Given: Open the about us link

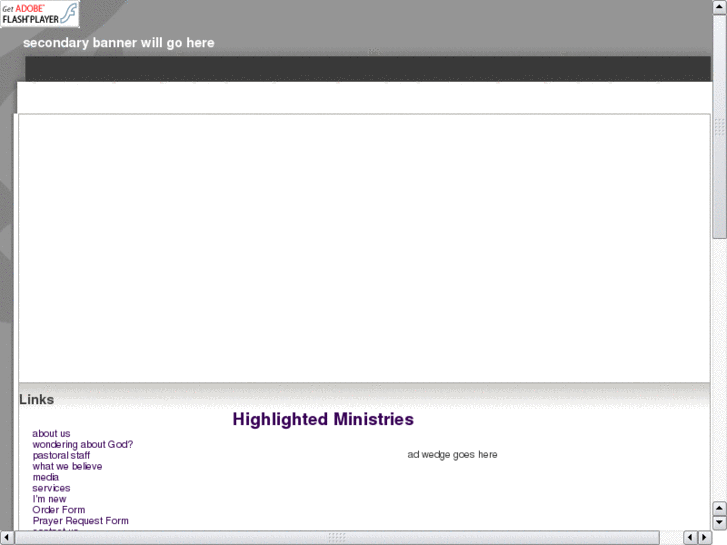Looking at the screenshot, I should click(51, 433).
